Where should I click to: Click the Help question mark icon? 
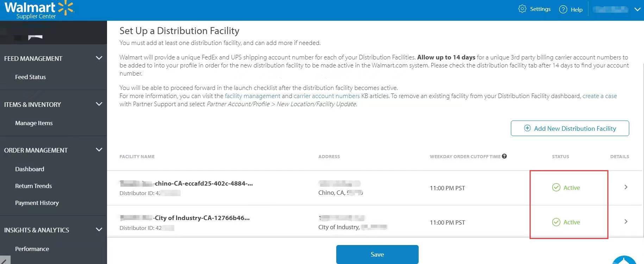pos(563,9)
